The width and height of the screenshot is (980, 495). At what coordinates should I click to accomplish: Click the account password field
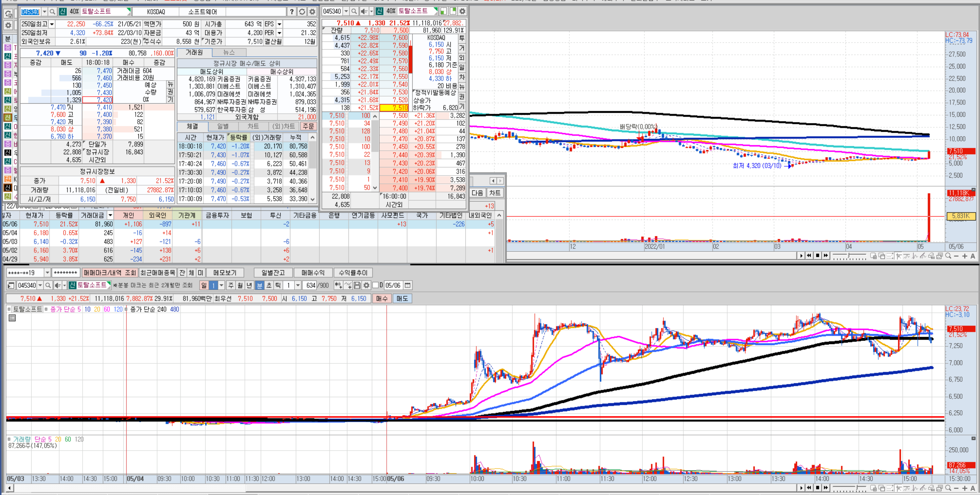tap(66, 273)
